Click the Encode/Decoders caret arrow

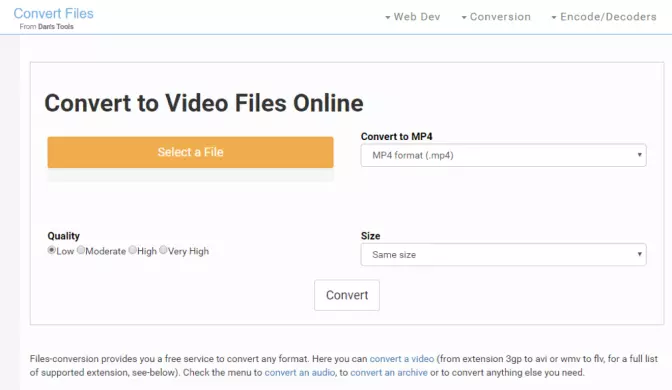click(x=554, y=18)
